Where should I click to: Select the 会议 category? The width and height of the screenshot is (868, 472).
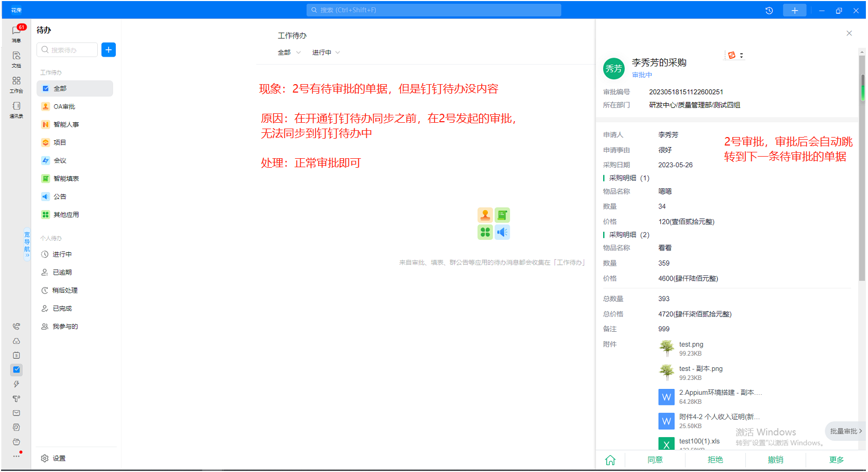[75, 160]
